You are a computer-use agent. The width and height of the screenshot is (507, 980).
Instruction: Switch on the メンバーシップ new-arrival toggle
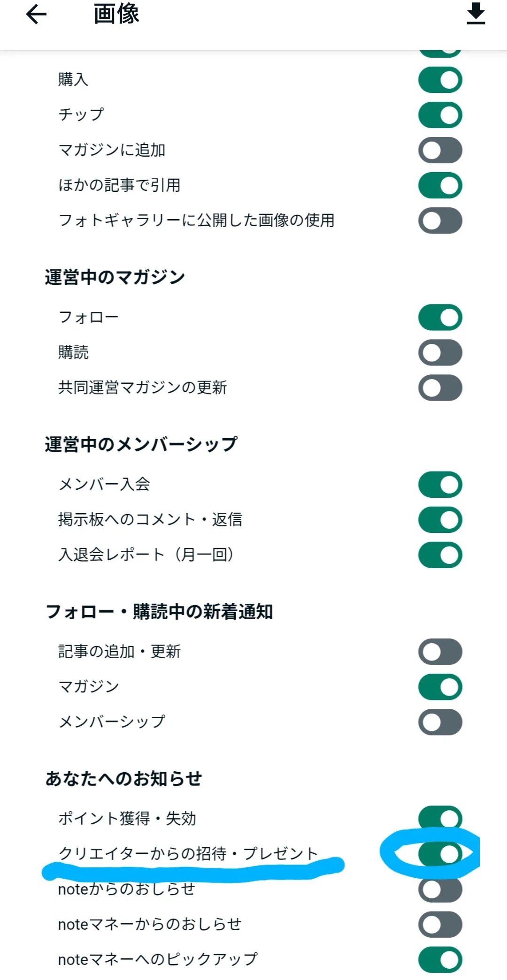pyautogui.click(x=440, y=722)
